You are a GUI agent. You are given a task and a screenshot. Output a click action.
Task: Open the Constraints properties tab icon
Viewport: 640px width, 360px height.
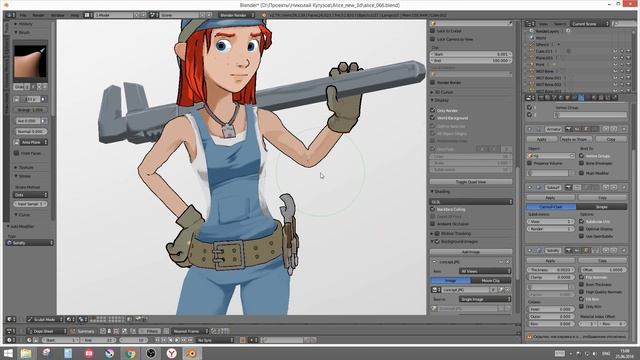(574, 98)
